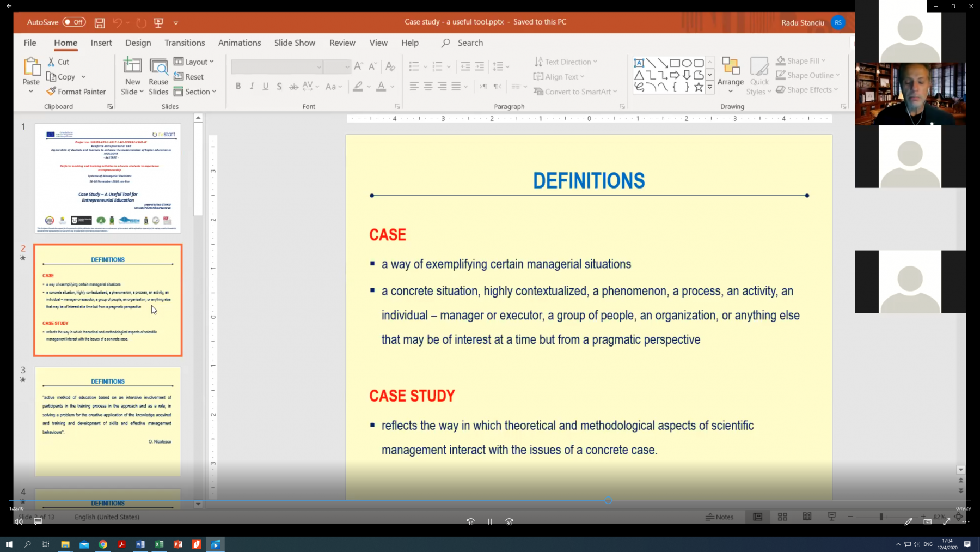Switch to the Slide Show tab

coord(295,43)
